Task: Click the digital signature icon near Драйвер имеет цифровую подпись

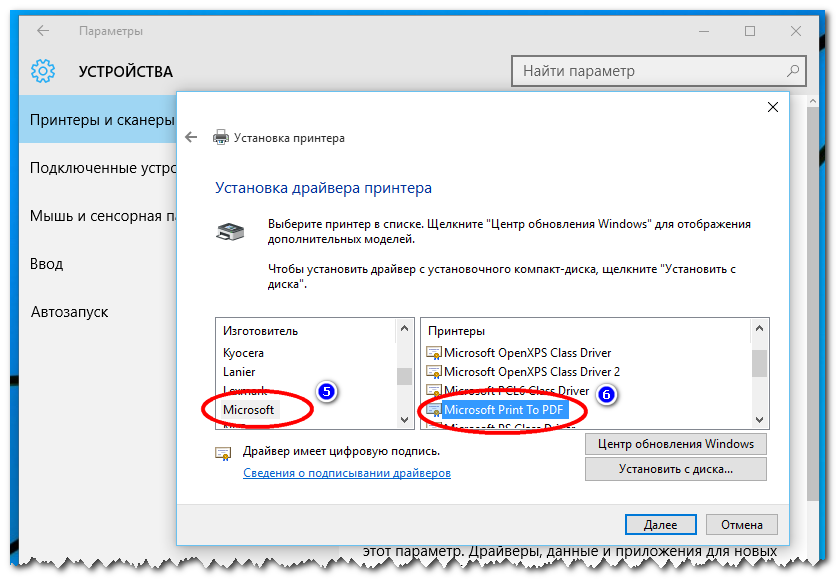Action: (x=223, y=452)
